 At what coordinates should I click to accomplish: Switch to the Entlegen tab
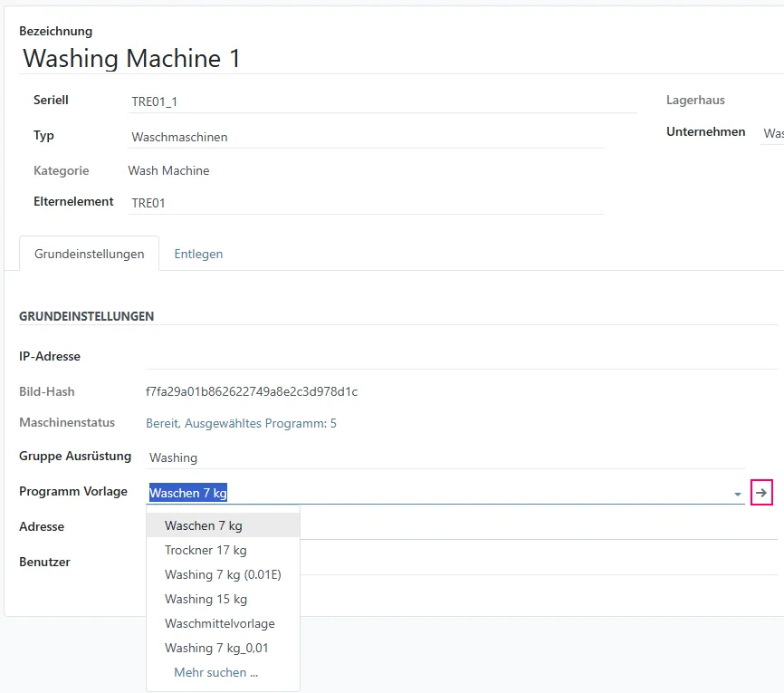[x=198, y=254]
